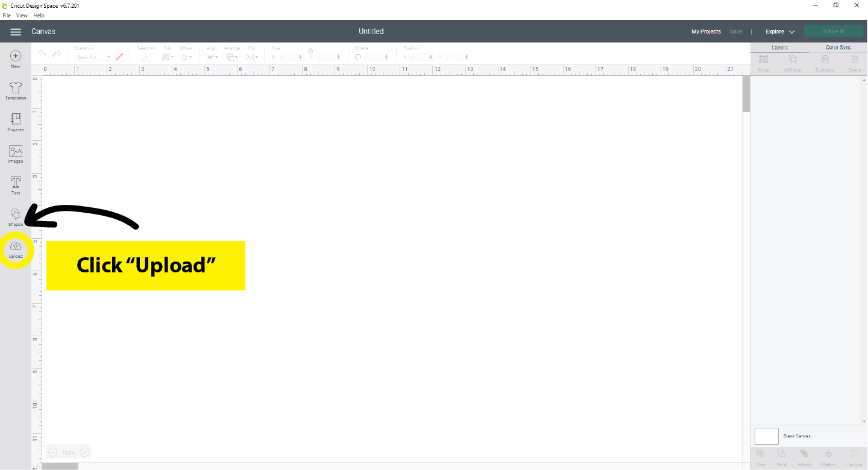
Task: Open the hamburger main menu
Action: pos(16,31)
